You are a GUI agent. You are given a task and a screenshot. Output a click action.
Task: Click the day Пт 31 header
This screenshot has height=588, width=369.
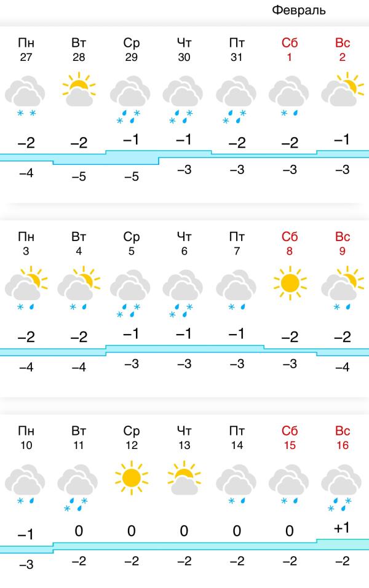click(x=237, y=49)
